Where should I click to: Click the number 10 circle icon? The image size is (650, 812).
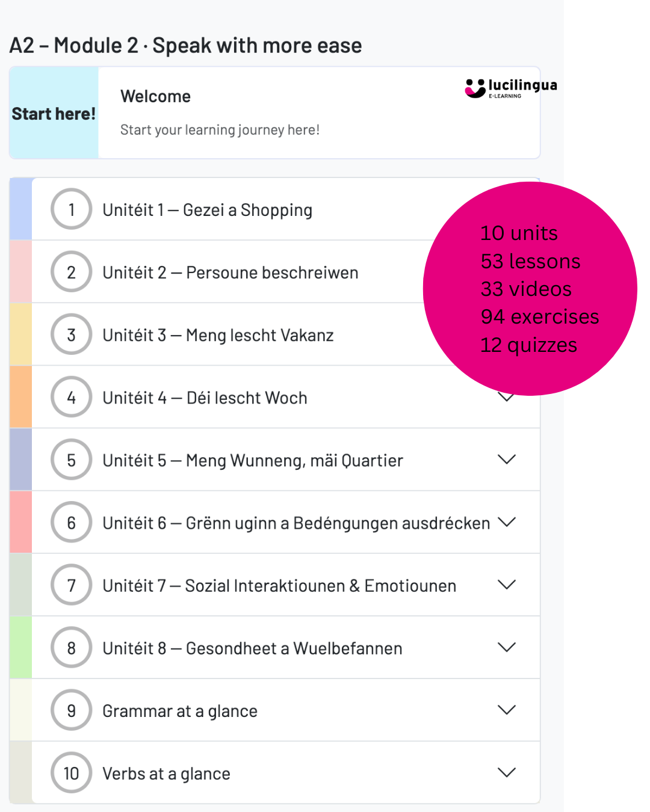(x=72, y=773)
